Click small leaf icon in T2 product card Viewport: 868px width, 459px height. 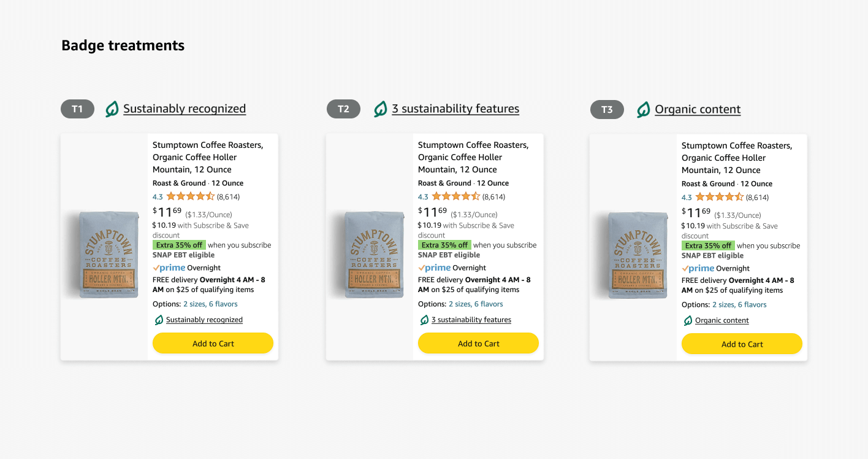[424, 320]
